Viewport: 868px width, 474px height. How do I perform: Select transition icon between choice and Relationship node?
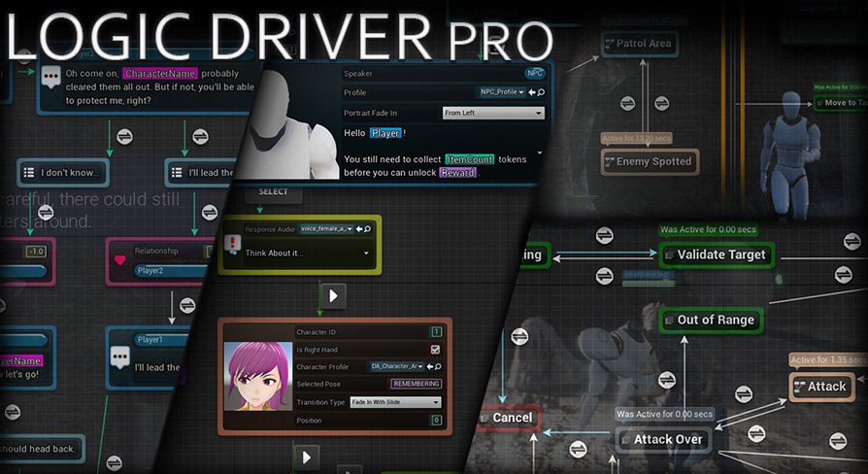pos(210,212)
